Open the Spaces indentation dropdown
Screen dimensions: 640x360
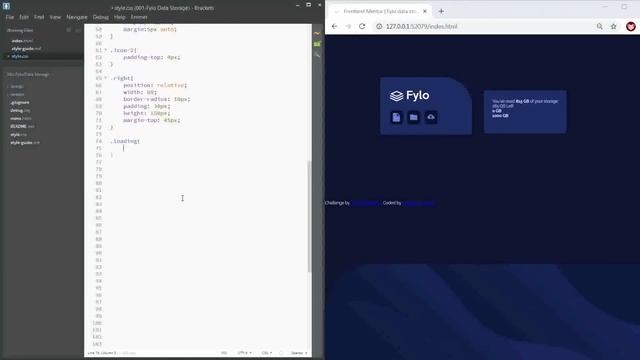[299, 353]
